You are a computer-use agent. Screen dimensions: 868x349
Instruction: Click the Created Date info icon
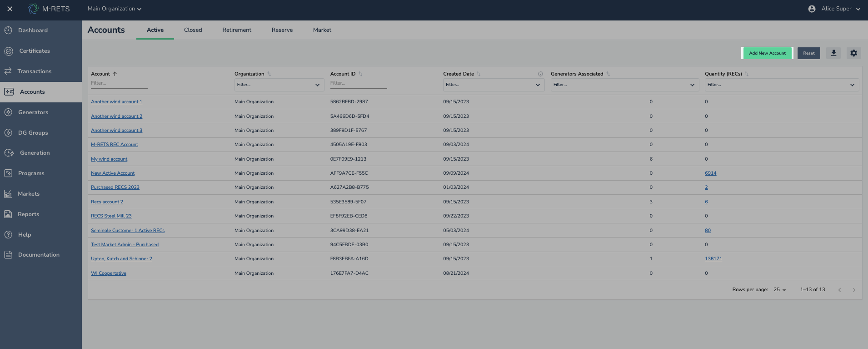tap(540, 74)
